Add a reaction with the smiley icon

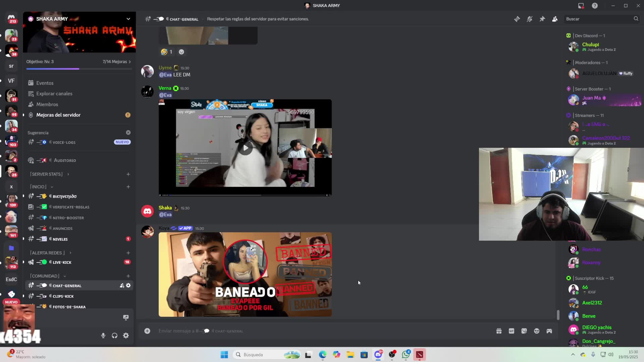(x=181, y=52)
